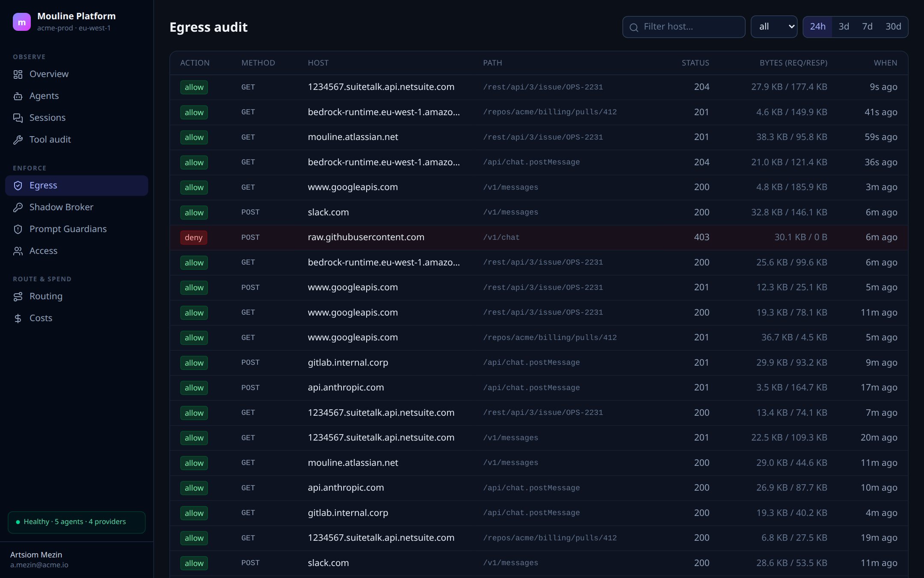Click the Costs dollar sign icon
Screen dimensions: 924x578
[x=18, y=319]
